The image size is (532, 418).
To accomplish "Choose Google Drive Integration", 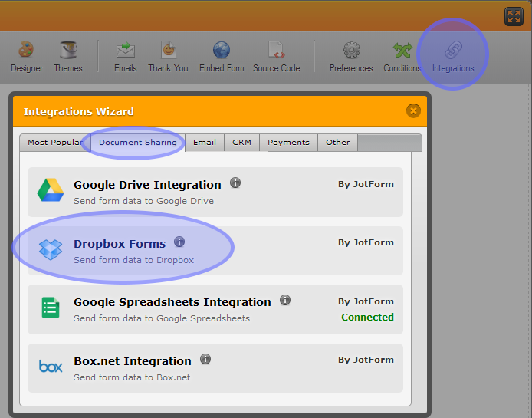I will [x=147, y=185].
